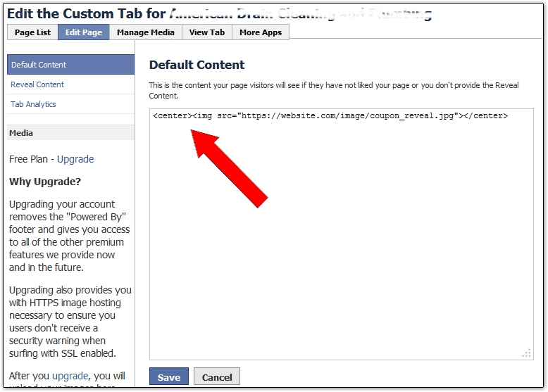The height and width of the screenshot is (392, 548).
Task: Click the lowercase upgrade link in the last paragraph
Action: [x=70, y=376]
